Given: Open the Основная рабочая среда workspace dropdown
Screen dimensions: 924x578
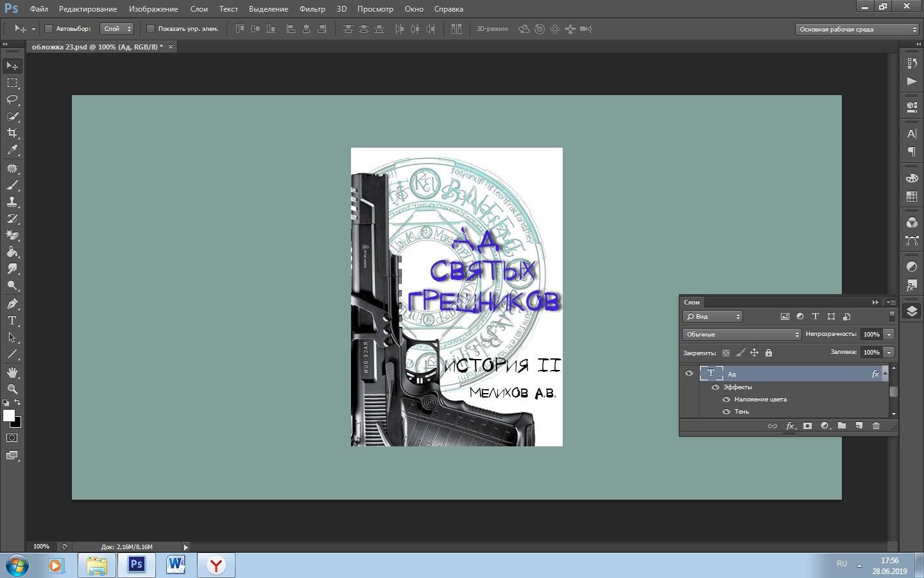Looking at the screenshot, I should tap(857, 29).
